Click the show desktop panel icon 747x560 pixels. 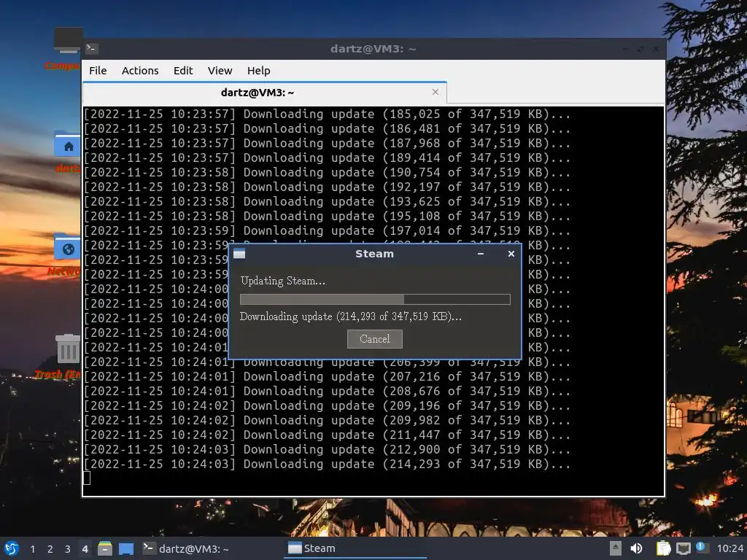click(x=126, y=548)
